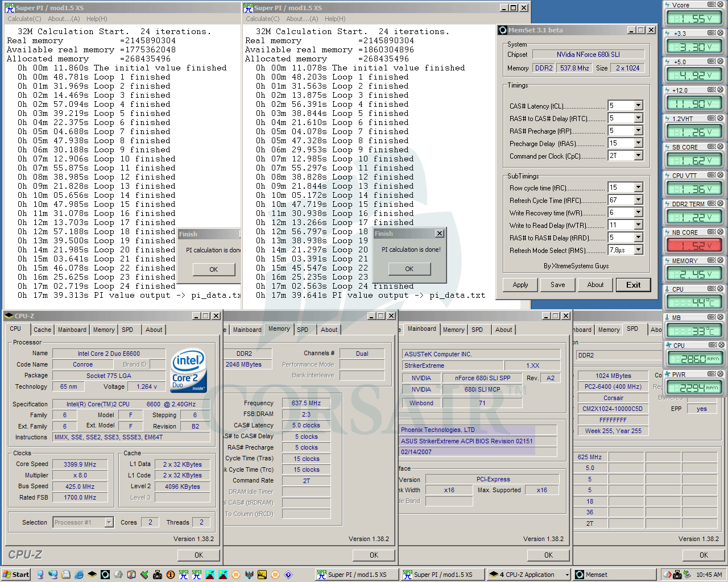Open the DDR2 TERM sensor settings icon

[711, 203]
